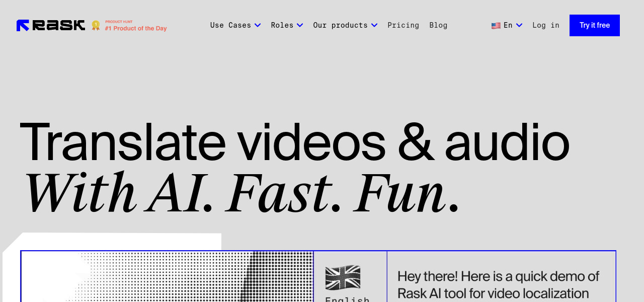Click the halftone demo video thumbnail

[x=167, y=277]
